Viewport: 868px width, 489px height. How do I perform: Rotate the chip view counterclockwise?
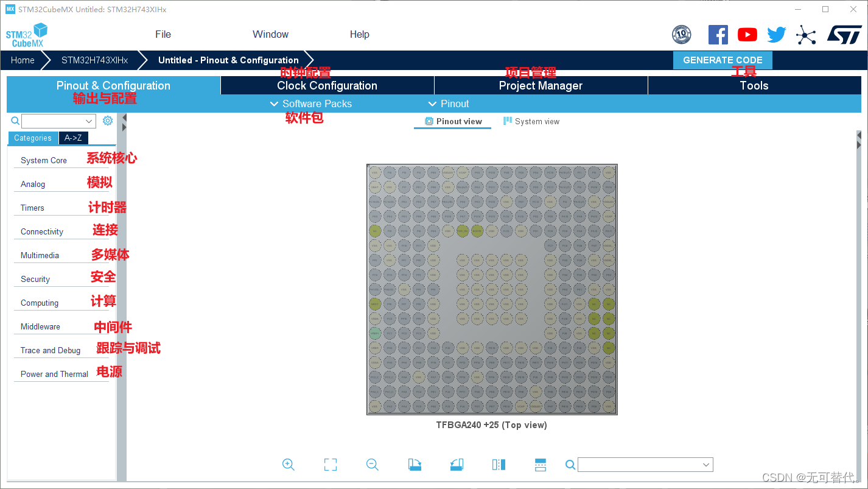[457, 464]
